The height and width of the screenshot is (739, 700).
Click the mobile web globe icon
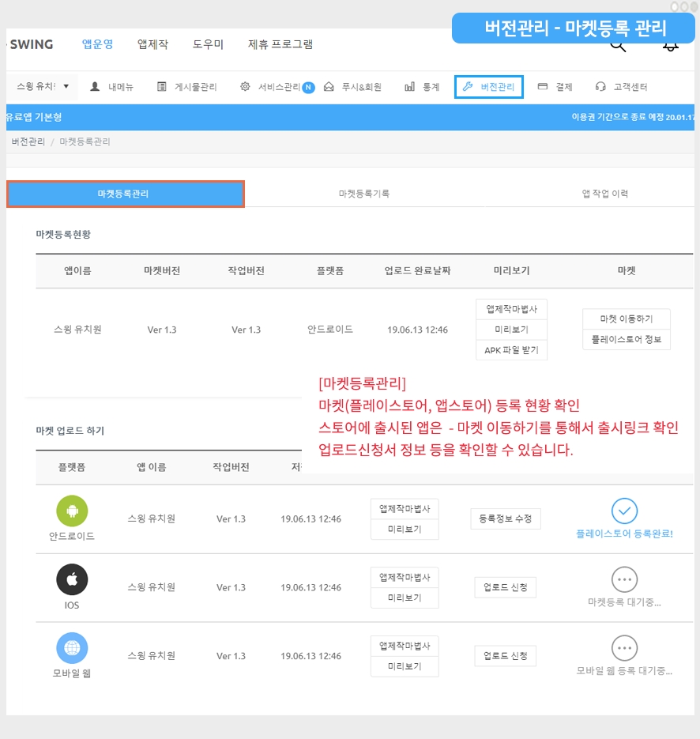tap(72, 648)
